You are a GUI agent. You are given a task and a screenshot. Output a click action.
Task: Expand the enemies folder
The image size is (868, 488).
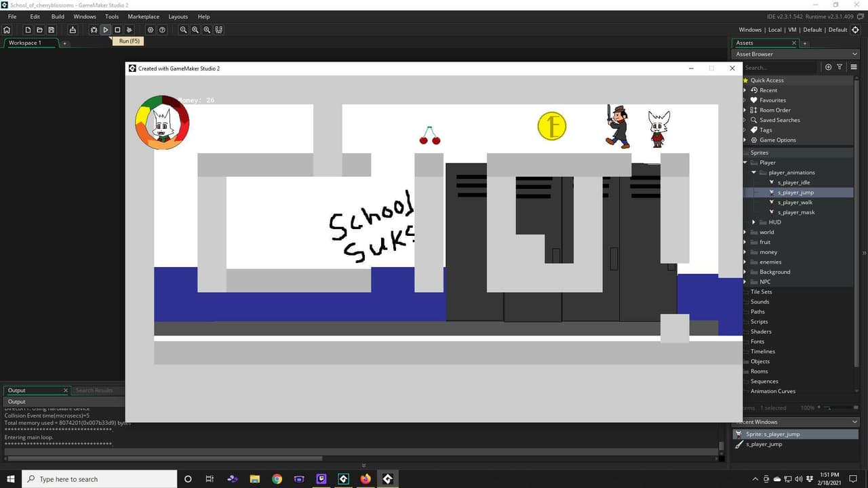tap(746, 262)
